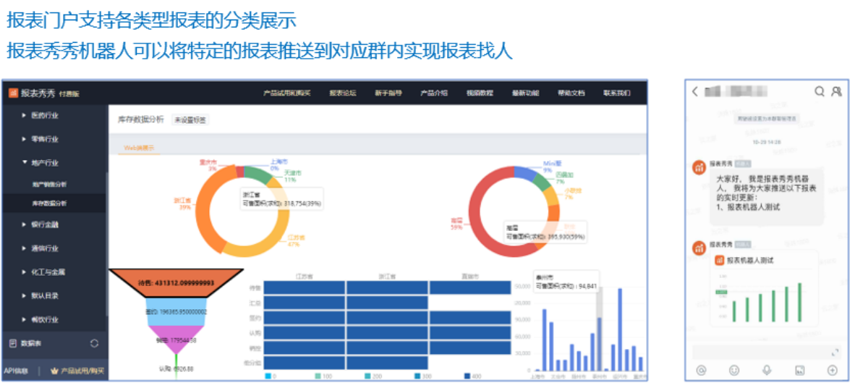Click the 300 legend swatch under heatmap

click(x=417, y=377)
